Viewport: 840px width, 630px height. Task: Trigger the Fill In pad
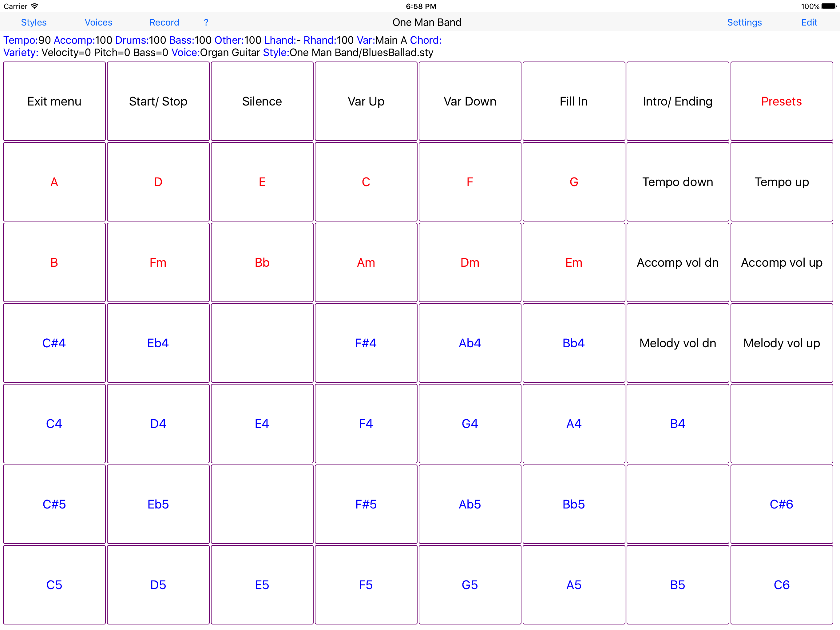[x=574, y=102]
